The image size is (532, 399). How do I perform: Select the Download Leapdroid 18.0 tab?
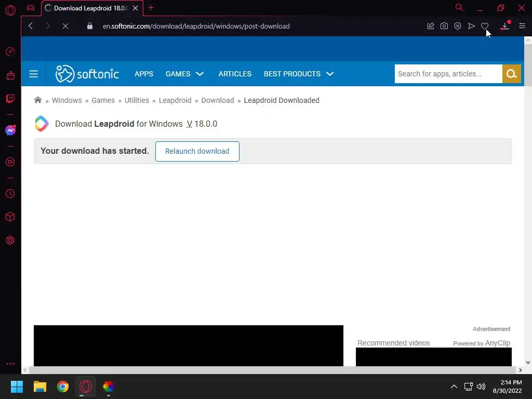click(90, 8)
